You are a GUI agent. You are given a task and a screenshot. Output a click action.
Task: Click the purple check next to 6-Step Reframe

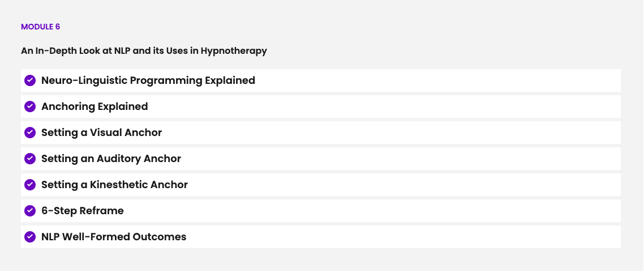[30, 211]
